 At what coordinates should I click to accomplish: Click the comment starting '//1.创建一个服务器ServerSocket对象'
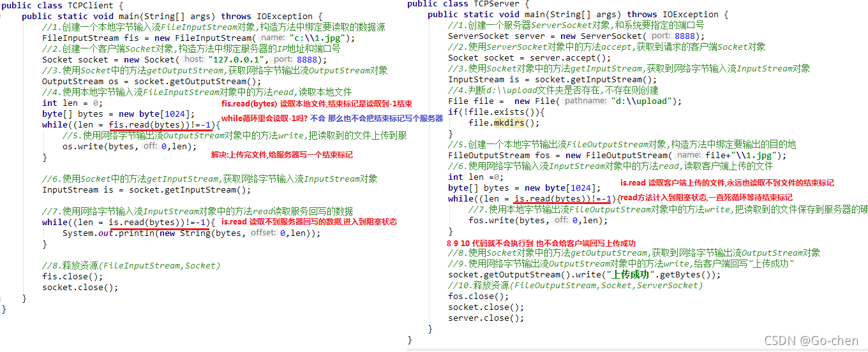(576, 25)
